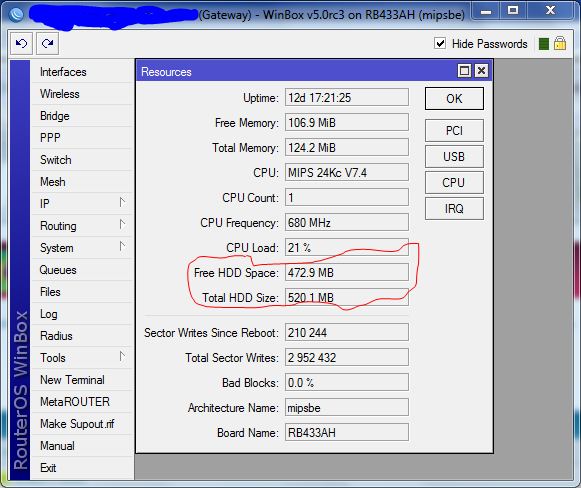Screen dimensions: 581x488
Task: Click the Architecture Name mipsbe field
Action: 347,408
